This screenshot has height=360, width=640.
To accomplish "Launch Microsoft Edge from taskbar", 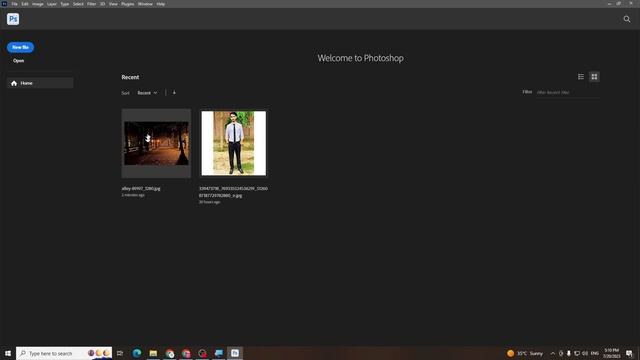I will point(137,353).
